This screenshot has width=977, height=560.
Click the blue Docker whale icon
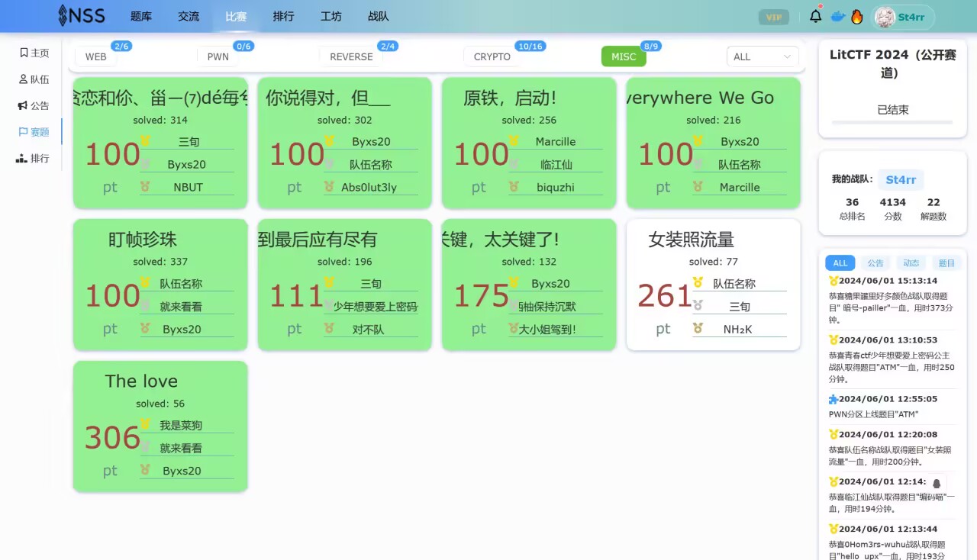(x=837, y=17)
